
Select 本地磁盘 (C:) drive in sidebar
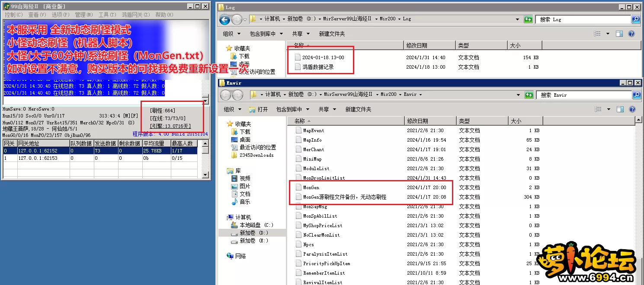pyautogui.click(x=256, y=225)
